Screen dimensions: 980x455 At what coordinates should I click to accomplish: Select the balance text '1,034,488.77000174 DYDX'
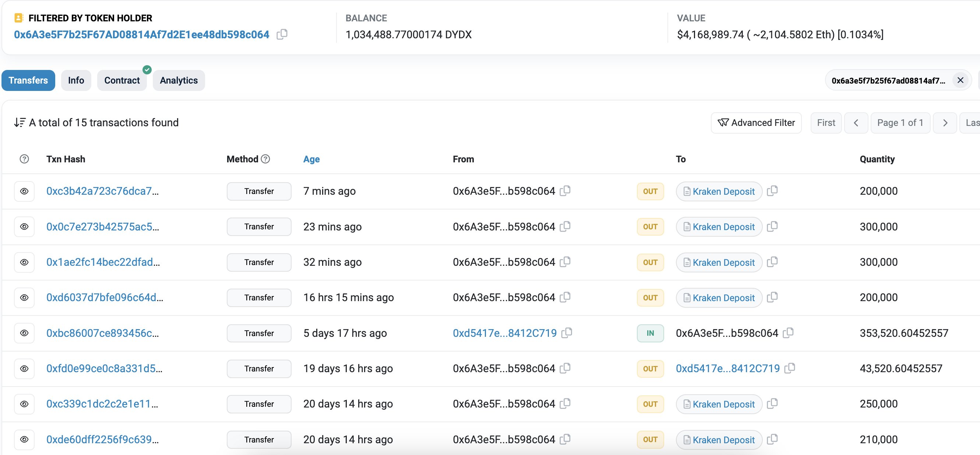point(408,35)
